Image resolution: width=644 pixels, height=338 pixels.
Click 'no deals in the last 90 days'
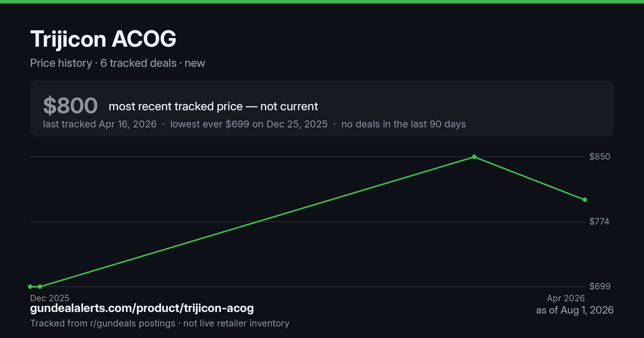[x=404, y=124]
